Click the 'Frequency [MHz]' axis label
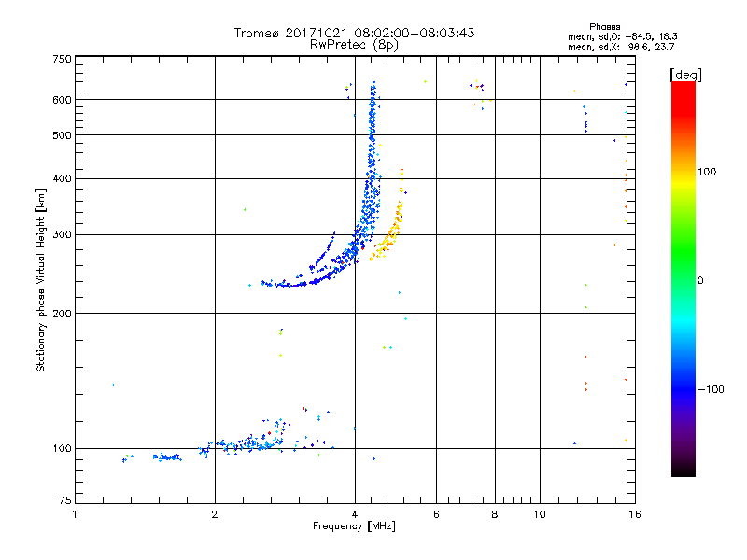Viewport: 747px width, 560px height. point(354,526)
